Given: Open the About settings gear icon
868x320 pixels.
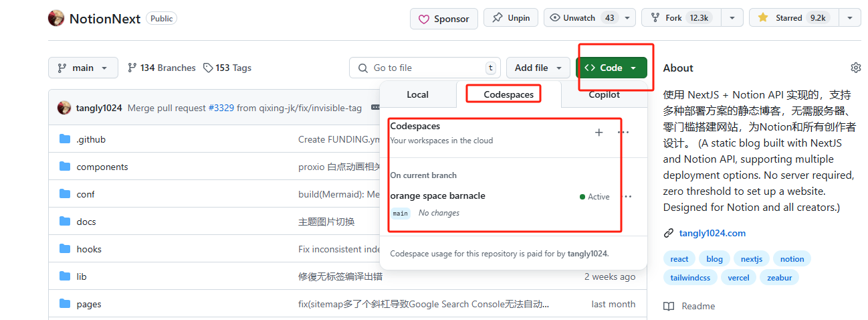Looking at the screenshot, I should [855, 68].
